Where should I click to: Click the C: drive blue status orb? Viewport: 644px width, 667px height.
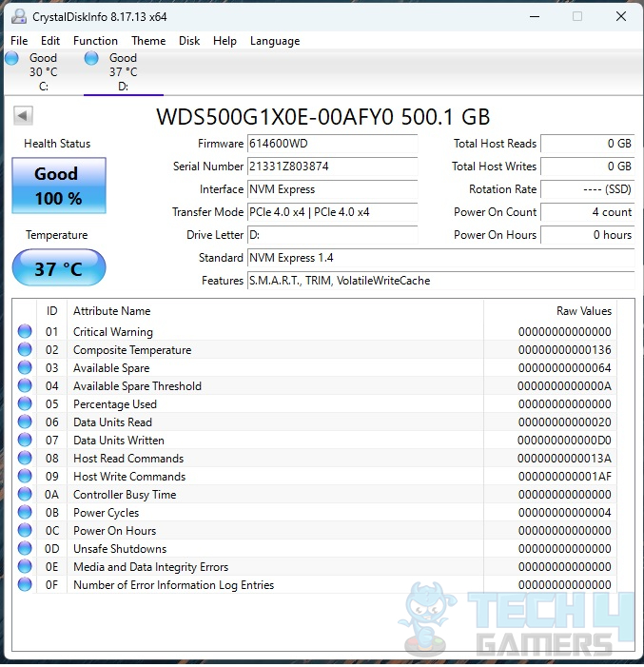coord(12,58)
